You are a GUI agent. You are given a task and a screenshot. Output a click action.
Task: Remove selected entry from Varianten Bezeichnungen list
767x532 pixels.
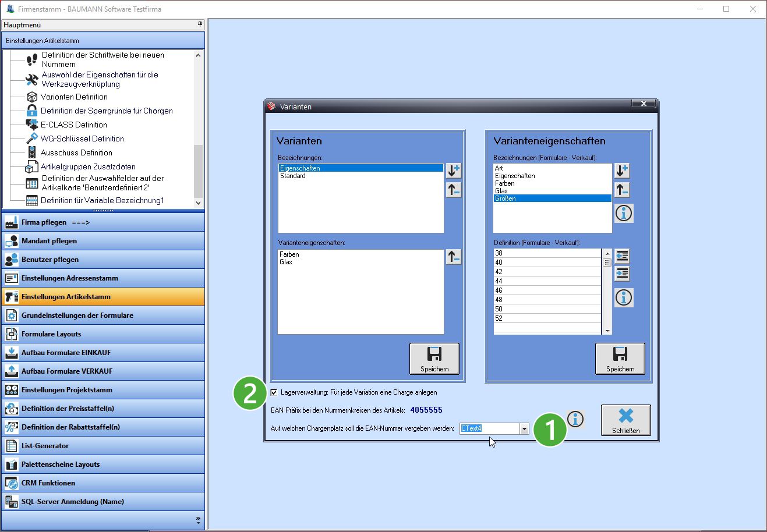(454, 190)
